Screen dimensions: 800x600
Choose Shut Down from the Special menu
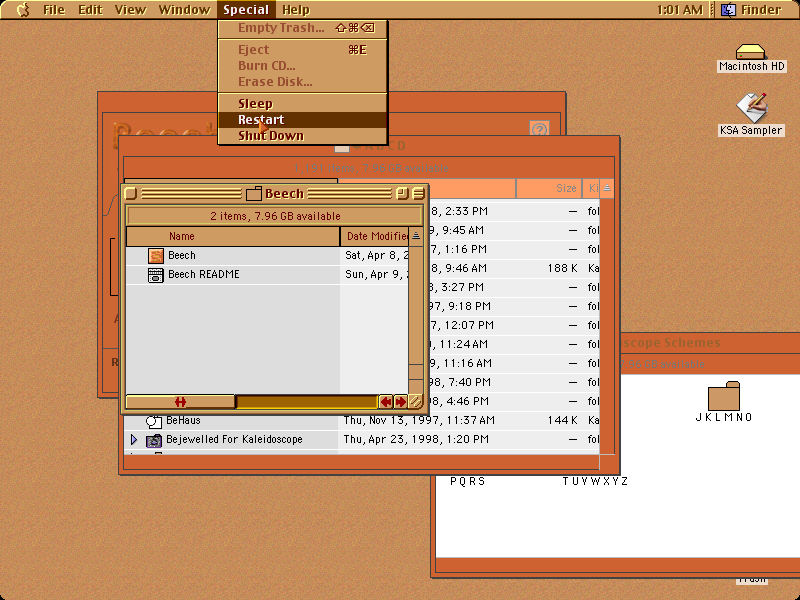point(303,136)
